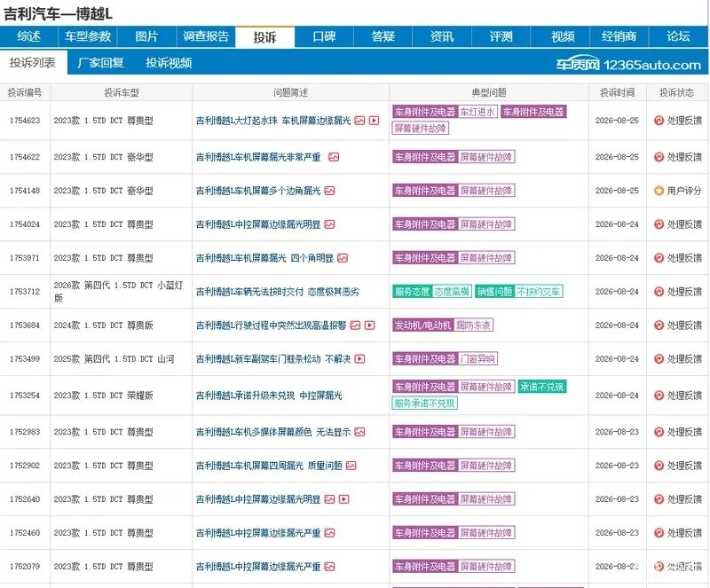Click 用户评分 star icon for complaint 1754148
The width and height of the screenshot is (710, 588).
tap(659, 191)
